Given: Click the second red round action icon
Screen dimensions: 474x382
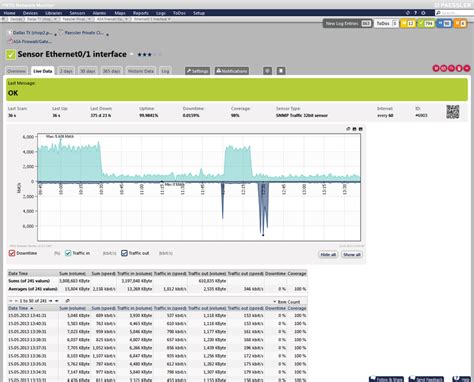Looking at the screenshot, I should (444, 68).
